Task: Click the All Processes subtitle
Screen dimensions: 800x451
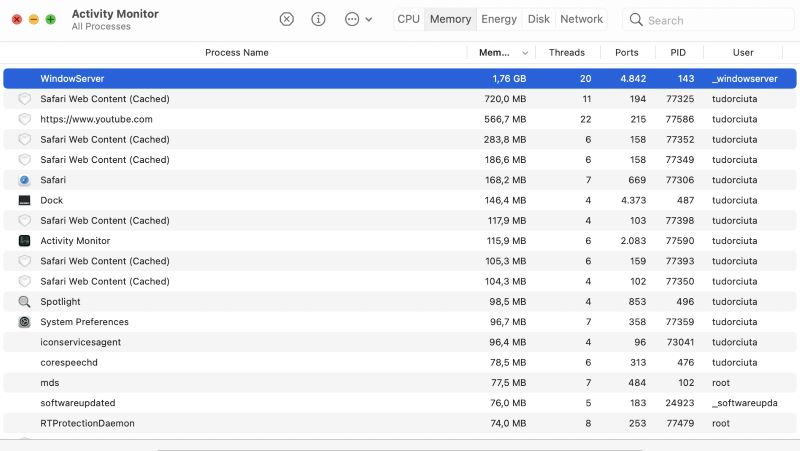Action: point(101,27)
